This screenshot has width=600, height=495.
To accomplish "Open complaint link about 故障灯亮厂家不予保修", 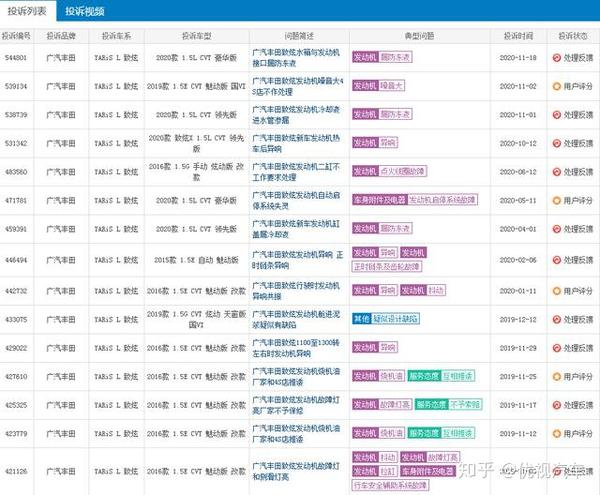I will pos(296,405).
